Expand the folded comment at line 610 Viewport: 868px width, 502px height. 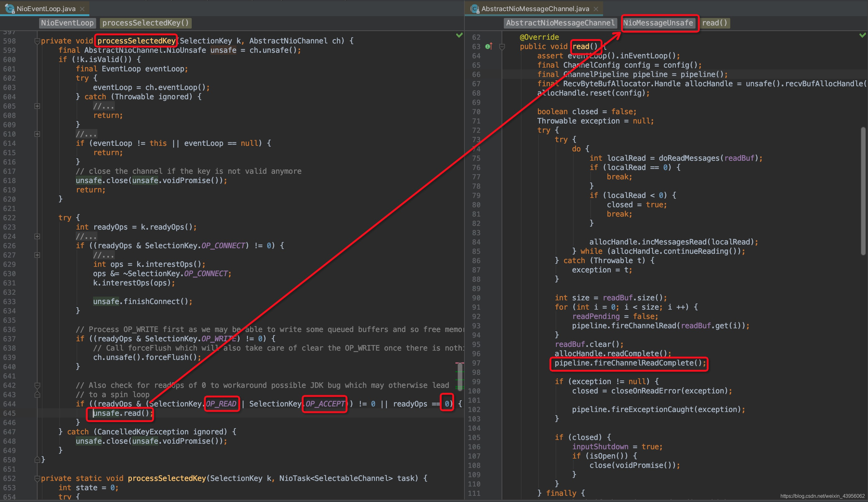(37, 134)
